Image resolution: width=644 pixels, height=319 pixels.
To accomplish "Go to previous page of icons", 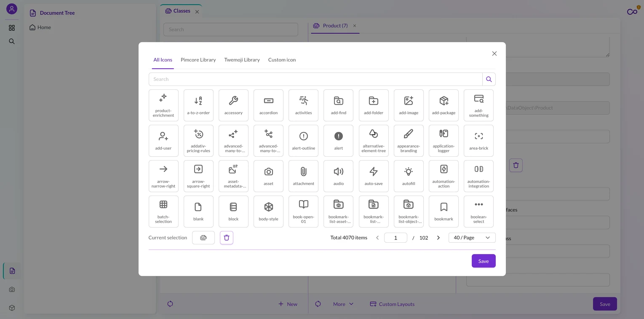I will tap(377, 238).
